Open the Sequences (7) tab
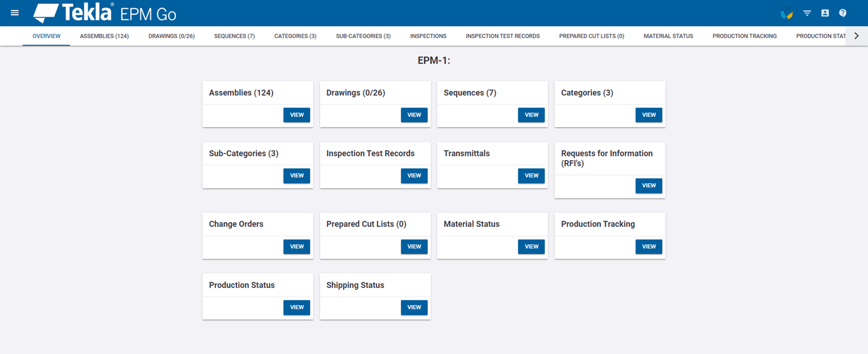Viewport: 868px width, 354px height. click(x=234, y=36)
